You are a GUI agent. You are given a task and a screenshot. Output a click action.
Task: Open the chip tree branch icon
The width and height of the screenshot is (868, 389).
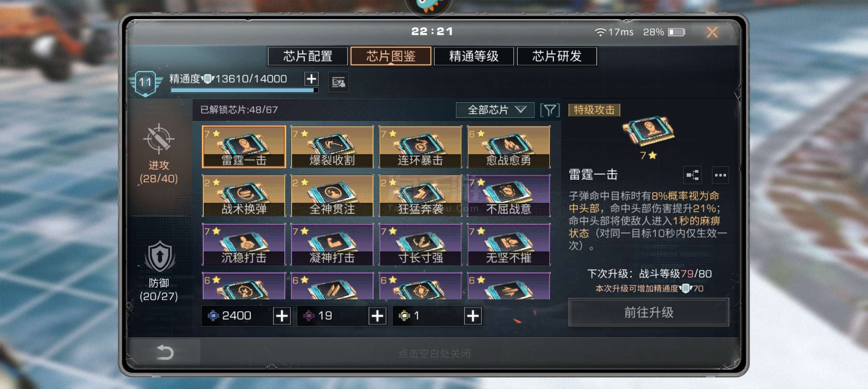pyautogui.click(x=692, y=175)
